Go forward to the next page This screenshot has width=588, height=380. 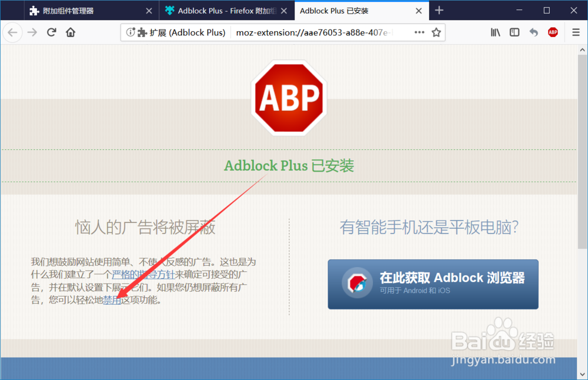(x=32, y=32)
